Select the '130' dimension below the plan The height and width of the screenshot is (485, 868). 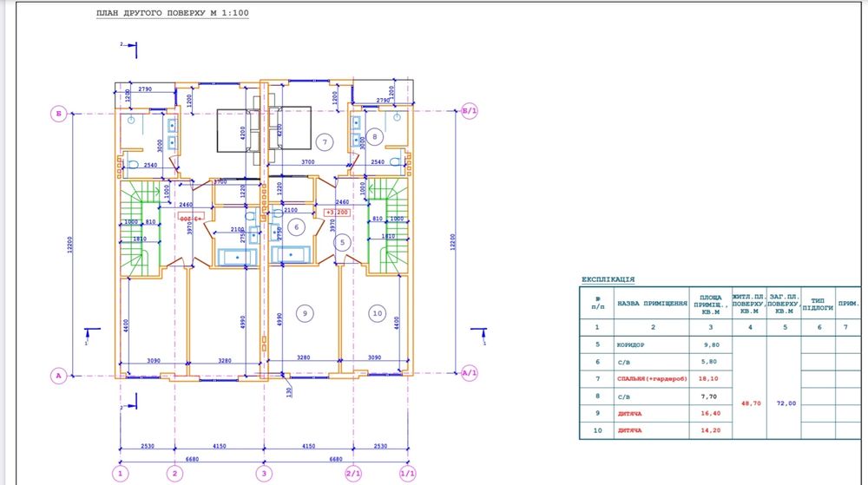tap(290, 391)
